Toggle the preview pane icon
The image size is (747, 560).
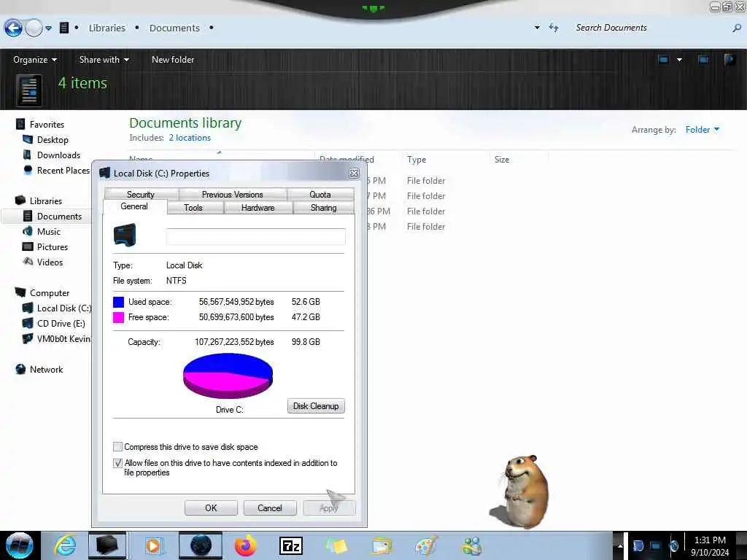[703, 60]
